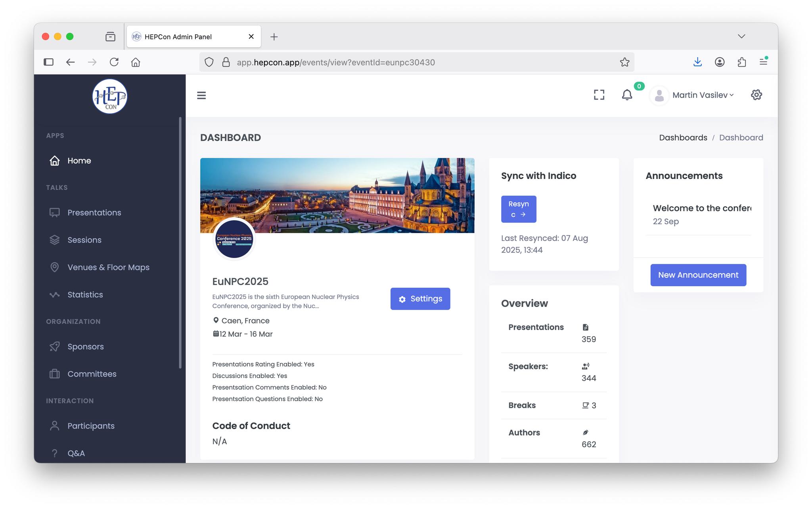Open the notifications bell
Image resolution: width=812 pixels, height=508 pixels.
pyautogui.click(x=627, y=95)
